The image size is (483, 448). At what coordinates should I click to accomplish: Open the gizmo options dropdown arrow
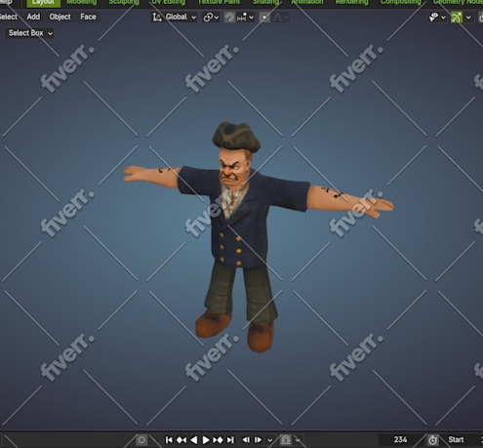[x=468, y=18]
